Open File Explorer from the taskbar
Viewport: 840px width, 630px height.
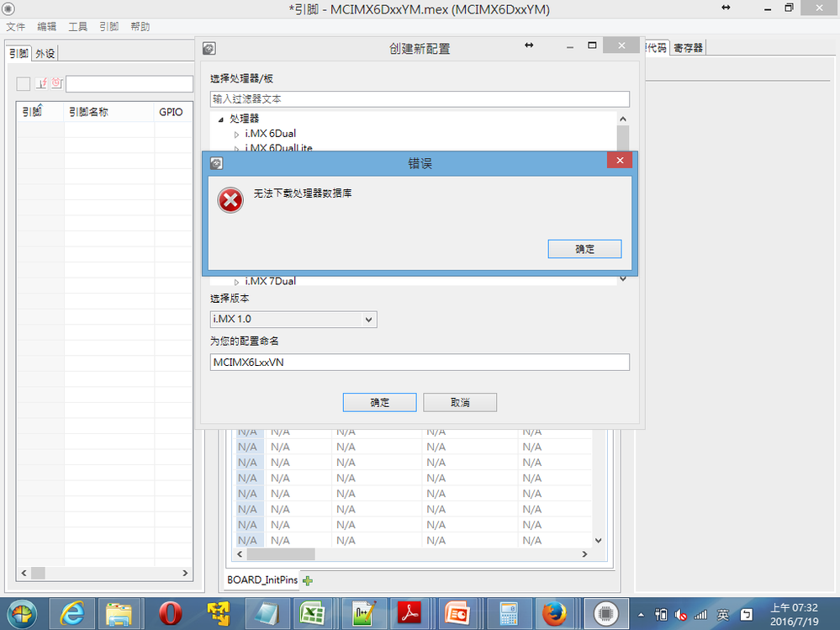119,613
